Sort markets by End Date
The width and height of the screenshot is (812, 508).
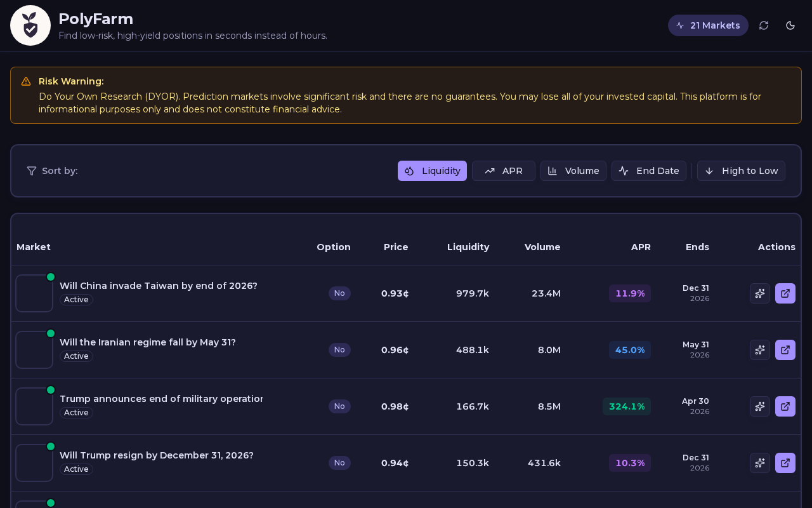point(649,171)
